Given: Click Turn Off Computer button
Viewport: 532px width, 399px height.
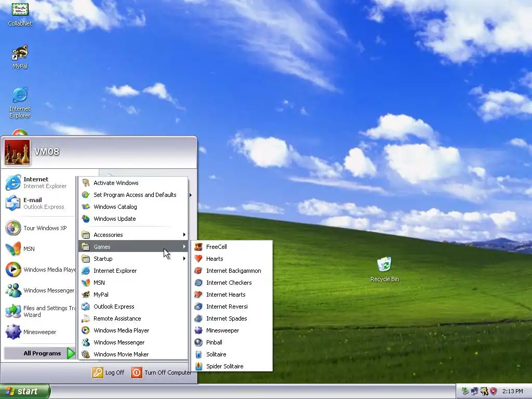Looking at the screenshot, I should click(x=161, y=373).
